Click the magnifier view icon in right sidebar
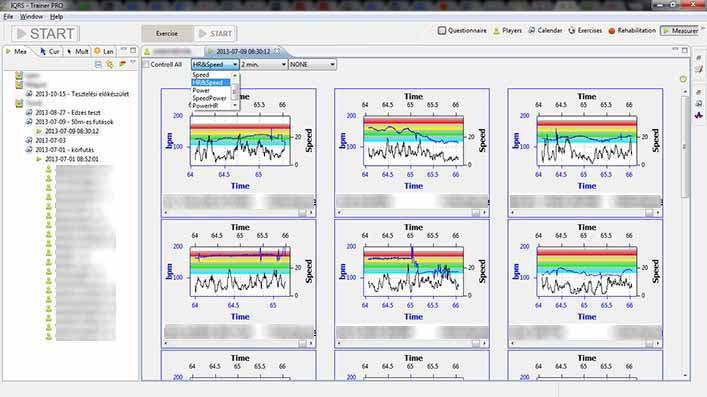The width and height of the screenshot is (707, 397). tap(698, 103)
